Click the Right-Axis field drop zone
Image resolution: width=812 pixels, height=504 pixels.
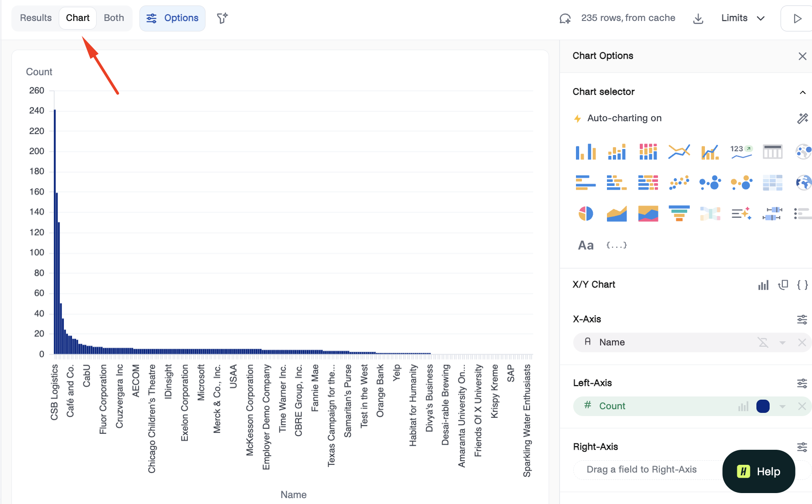click(692, 470)
